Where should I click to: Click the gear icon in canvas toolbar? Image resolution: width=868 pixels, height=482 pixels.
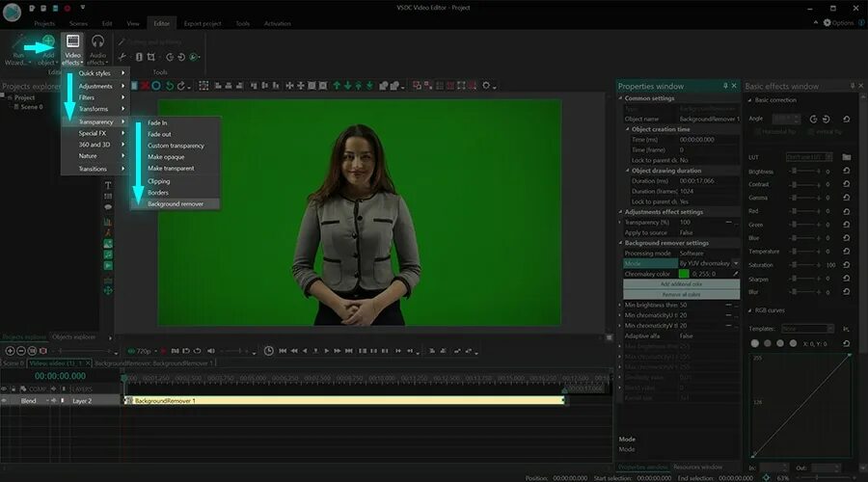tap(486, 86)
